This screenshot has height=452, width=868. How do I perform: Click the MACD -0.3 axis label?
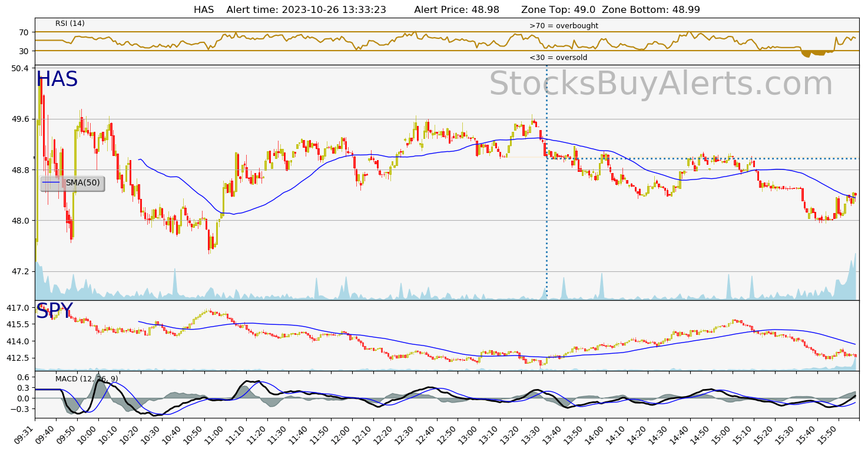click(21, 409)
